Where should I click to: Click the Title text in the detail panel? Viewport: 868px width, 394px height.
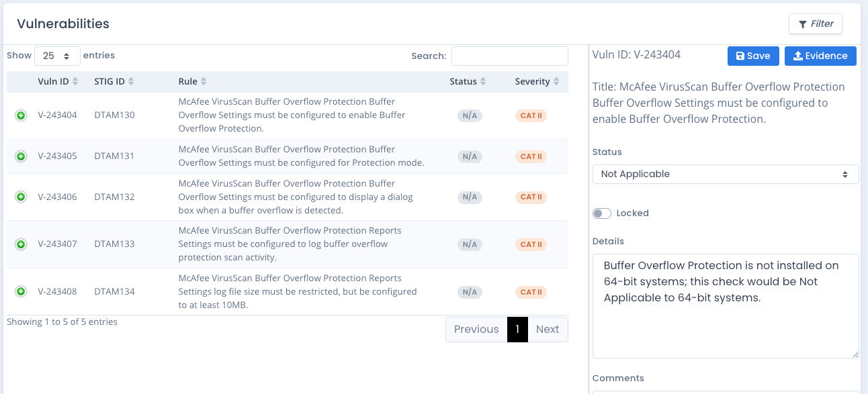(x=719, y=103)
